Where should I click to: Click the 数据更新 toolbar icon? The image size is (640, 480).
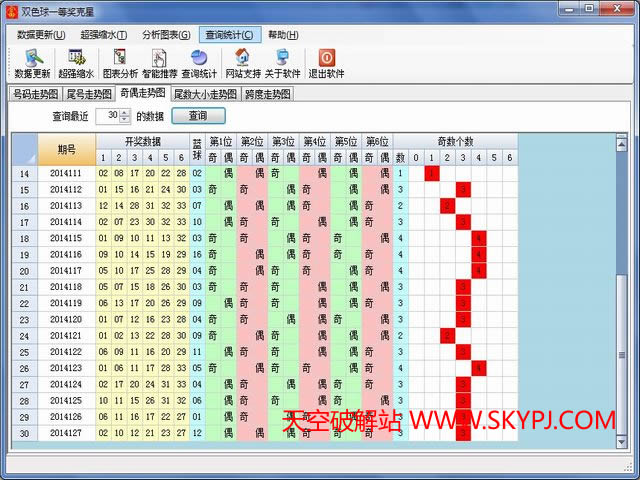[x=32, y=63]
